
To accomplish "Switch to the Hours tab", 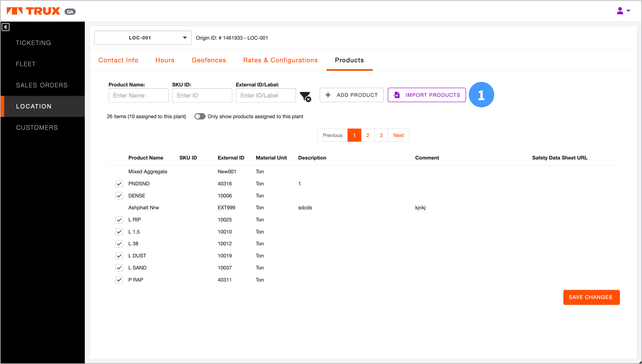I will [x=165, y=60].
